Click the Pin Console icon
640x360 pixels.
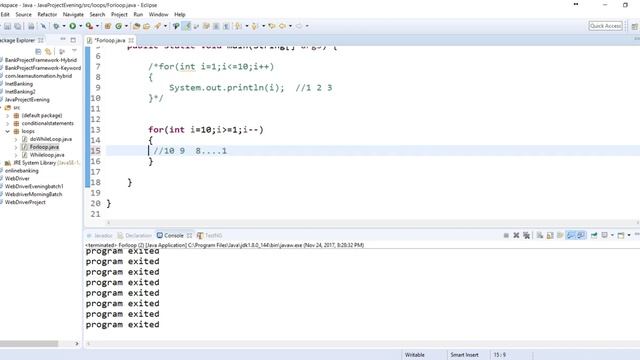[594, 236]
